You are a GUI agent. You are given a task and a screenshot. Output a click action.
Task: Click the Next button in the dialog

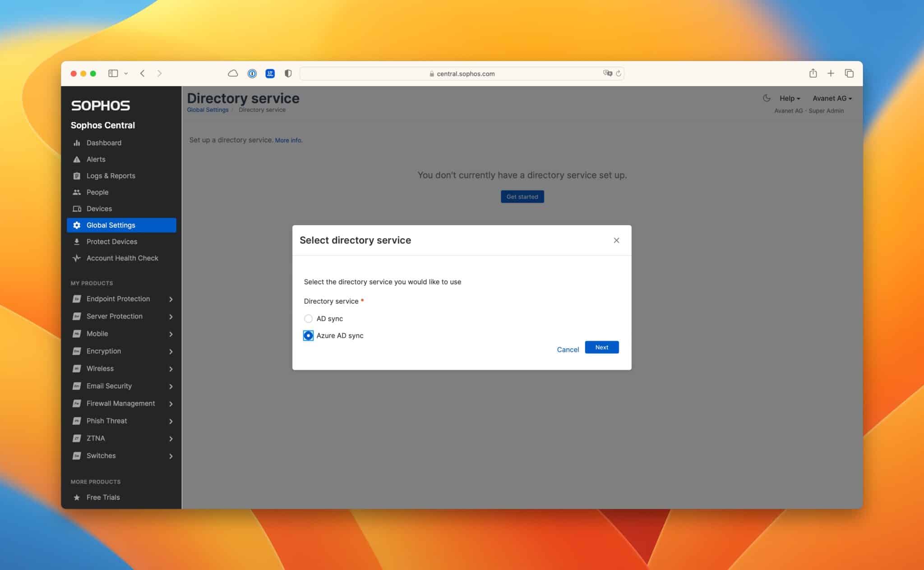point(601,347)
